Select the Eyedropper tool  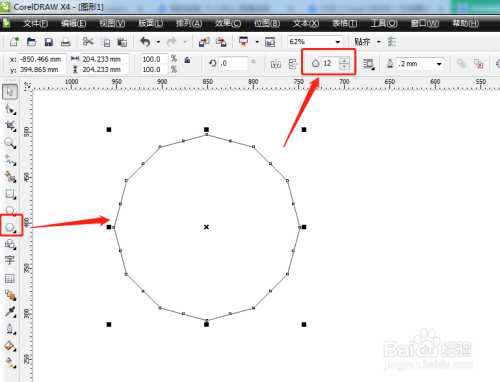pyautogui.click(x=10, y=312)
